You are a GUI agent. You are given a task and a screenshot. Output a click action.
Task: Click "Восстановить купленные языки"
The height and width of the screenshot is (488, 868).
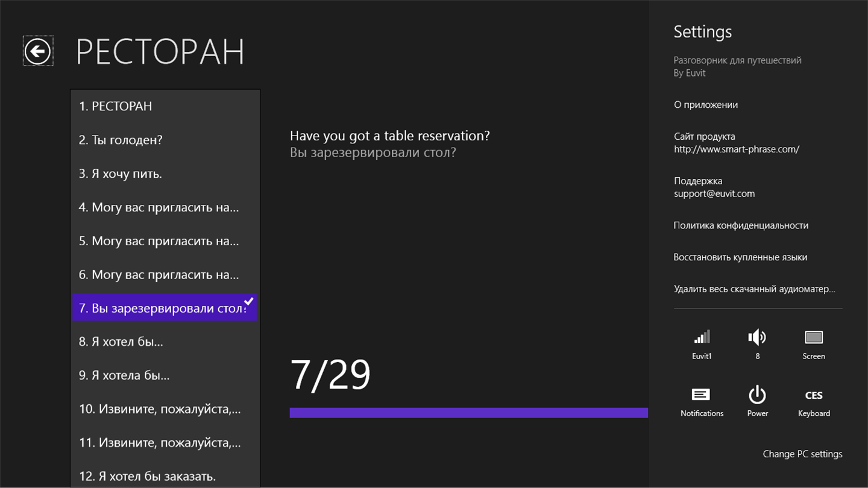(x=740, y=257)
